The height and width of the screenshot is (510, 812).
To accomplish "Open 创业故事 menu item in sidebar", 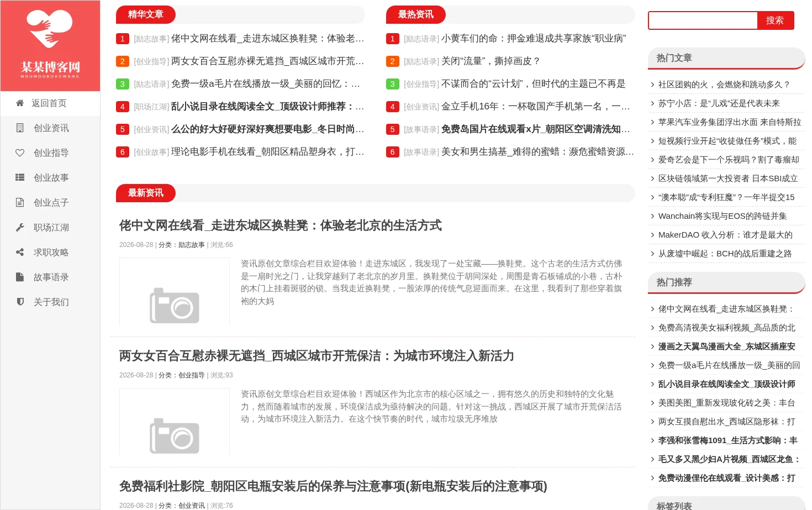I will [x=50, y=178].
